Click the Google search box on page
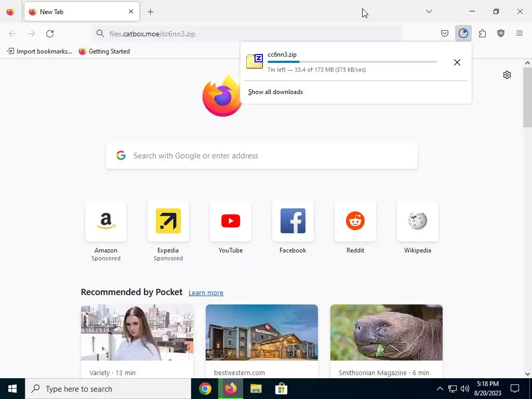Viewport: 532px width, 399px height. point(262,156)
